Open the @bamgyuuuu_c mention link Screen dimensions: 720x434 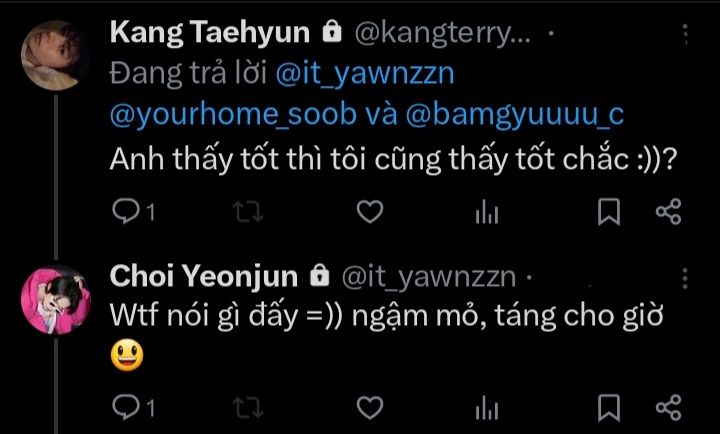click(515, 114)
